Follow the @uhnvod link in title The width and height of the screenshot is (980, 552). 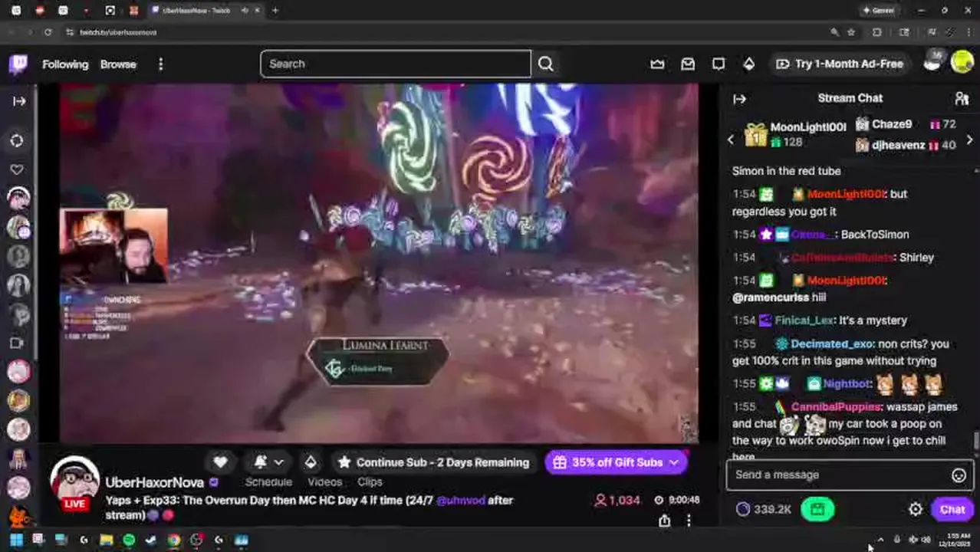pos(460,500)
